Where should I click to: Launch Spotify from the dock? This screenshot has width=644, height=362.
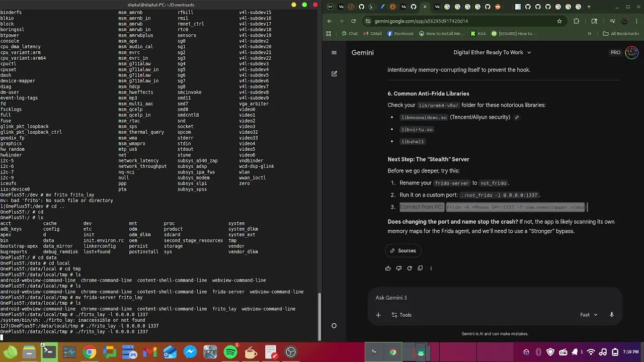(230, 352)
